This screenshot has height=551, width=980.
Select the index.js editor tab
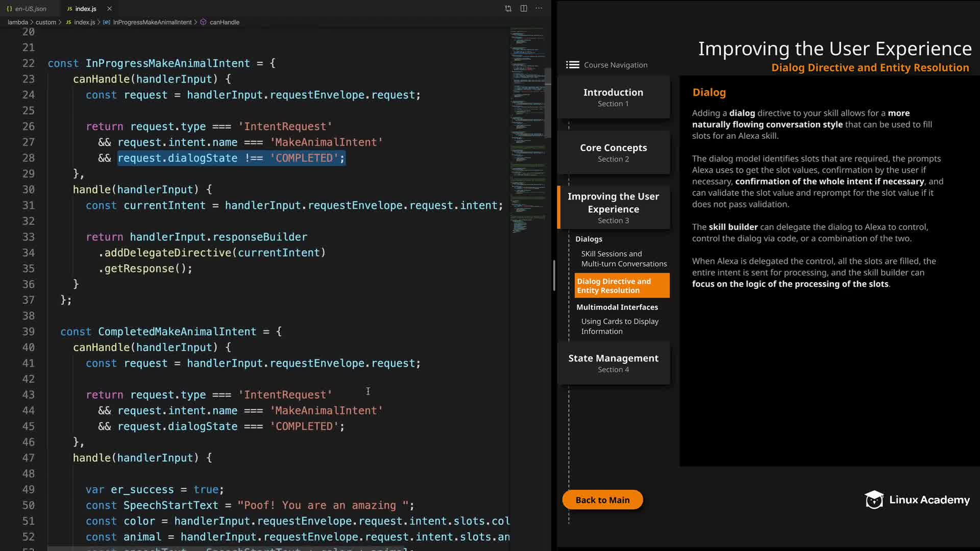point(85,9)
